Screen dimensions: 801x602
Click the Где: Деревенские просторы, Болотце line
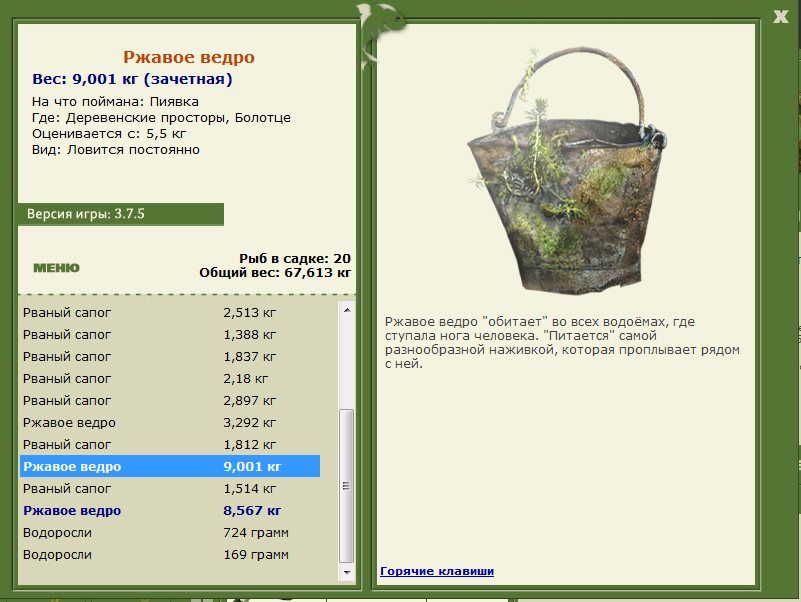point(161,118)
